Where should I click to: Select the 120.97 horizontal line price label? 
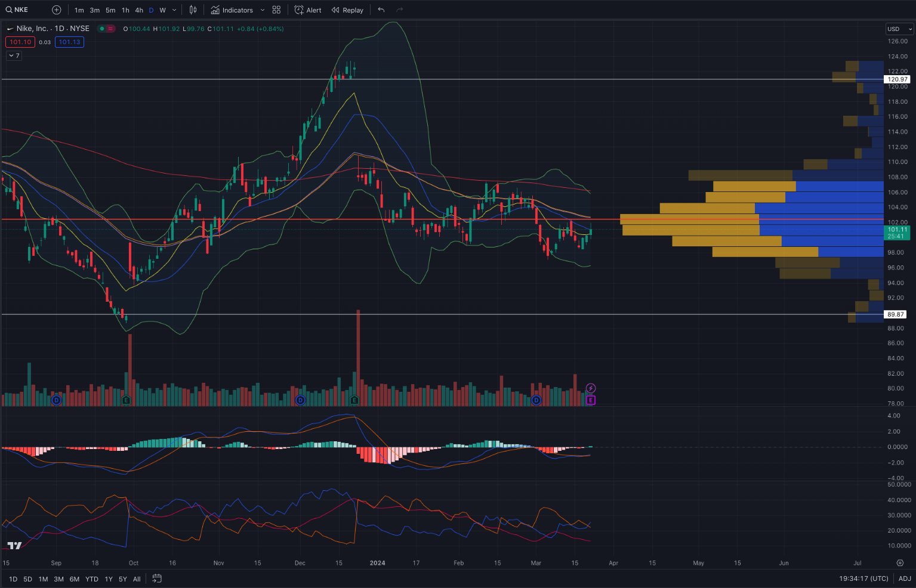coord(897,79)
